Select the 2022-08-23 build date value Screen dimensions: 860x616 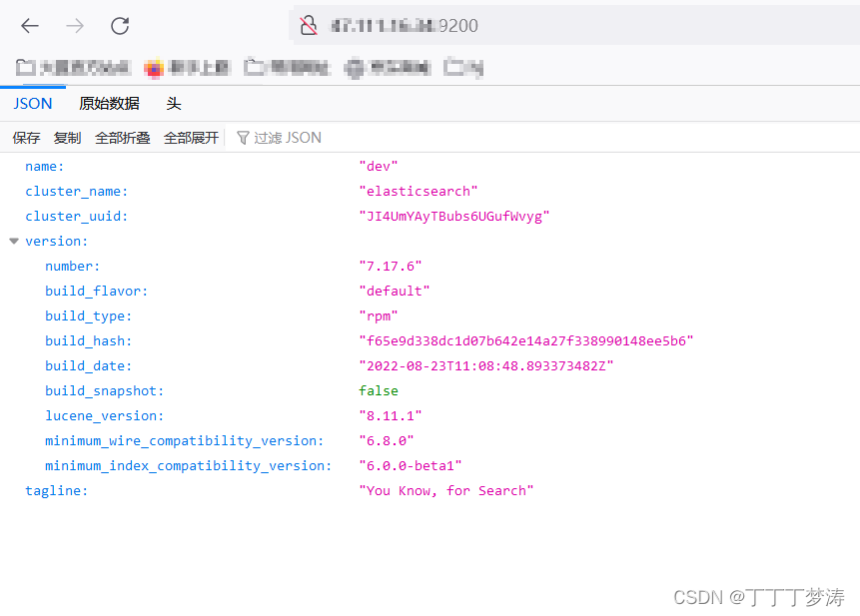pos(486,366)
